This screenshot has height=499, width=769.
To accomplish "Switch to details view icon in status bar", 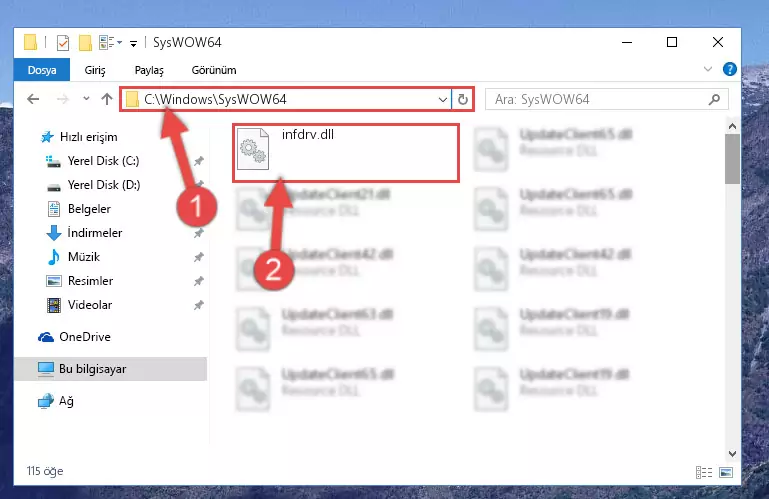I will 704,472.
